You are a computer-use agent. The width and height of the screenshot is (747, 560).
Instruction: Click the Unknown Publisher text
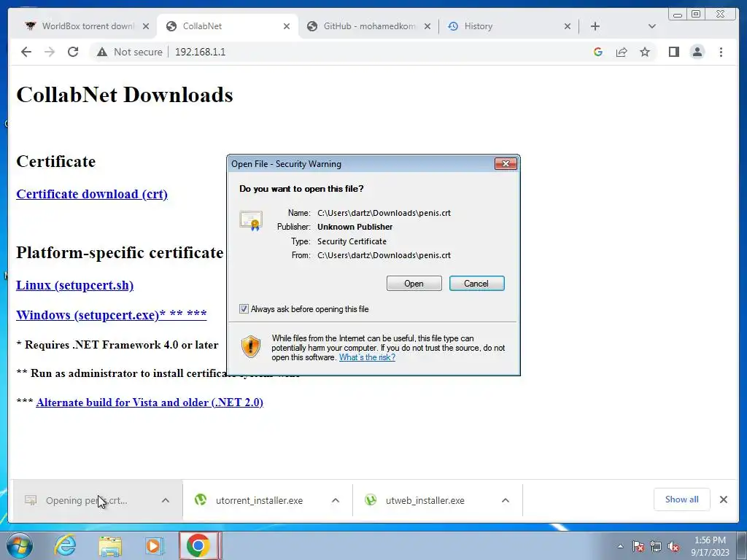355,227
